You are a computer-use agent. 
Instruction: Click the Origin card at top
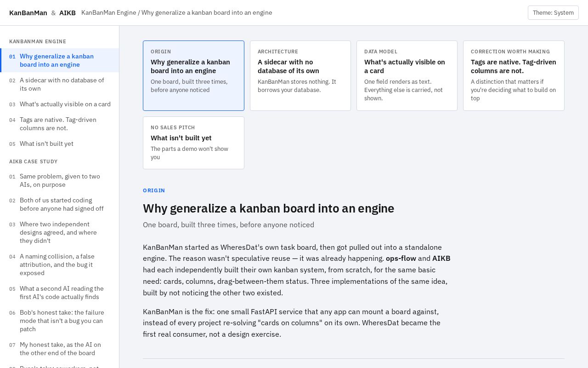click(193, 75)
